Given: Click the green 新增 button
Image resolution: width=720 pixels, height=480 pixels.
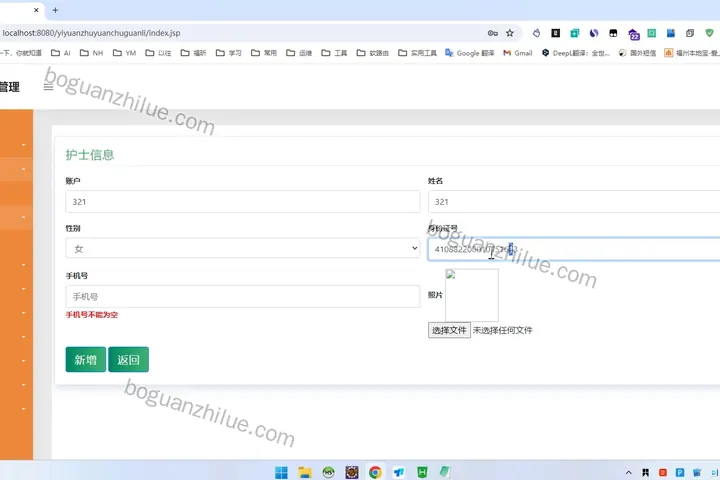Looking at the screenshot, I should pyautogui.click(x=85, y=359).
